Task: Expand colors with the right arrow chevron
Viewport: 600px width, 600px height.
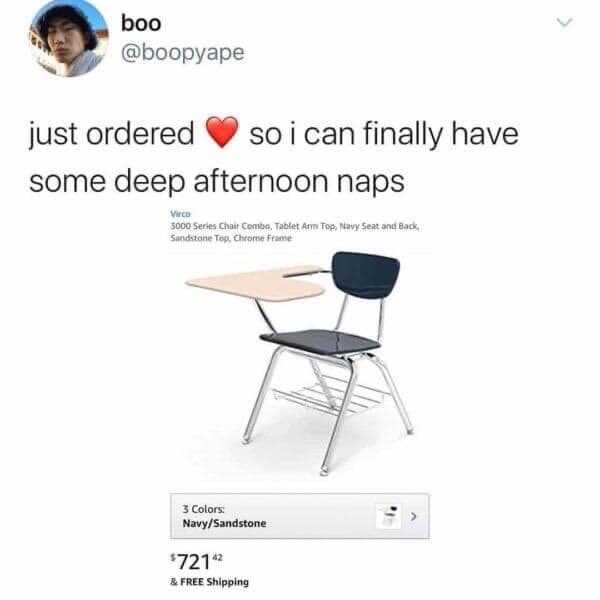Action: point(413,516)
